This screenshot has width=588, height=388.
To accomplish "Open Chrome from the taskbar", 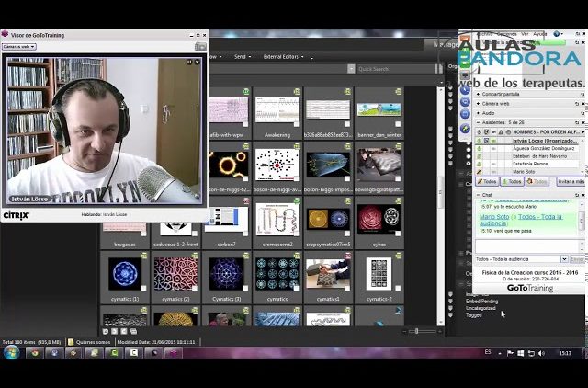I will [35, 353].
